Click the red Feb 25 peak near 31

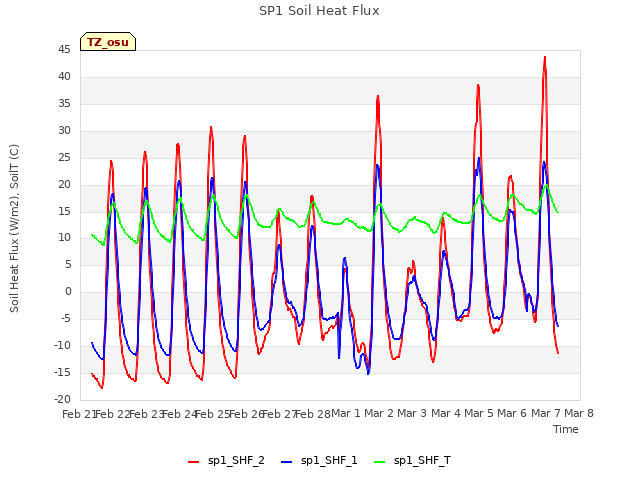click(x=211, y=127)
